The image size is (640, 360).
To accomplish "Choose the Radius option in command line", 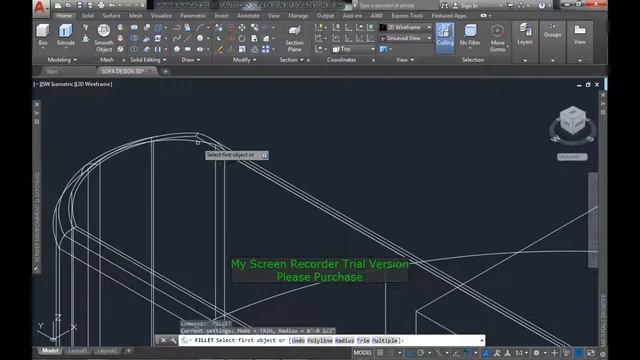I will 344,340.
